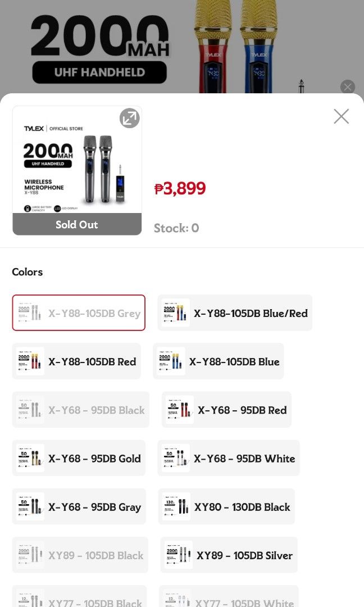Choose X-Y68 - 95DB Black option
The height and width of the screenshot is (607, 364).
(80, 410)
